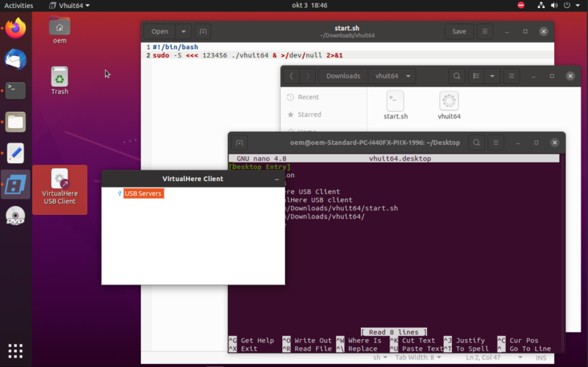The image size is (588, 367).
Task: Change the Tab Width setting
Action: (x=418, y=357)
